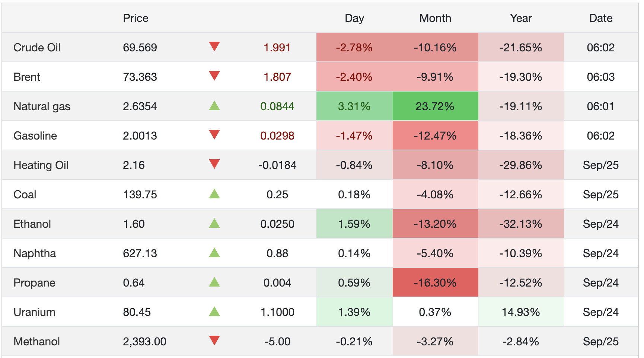Click the Brent date cell 06:03

[x=601, y=77]
